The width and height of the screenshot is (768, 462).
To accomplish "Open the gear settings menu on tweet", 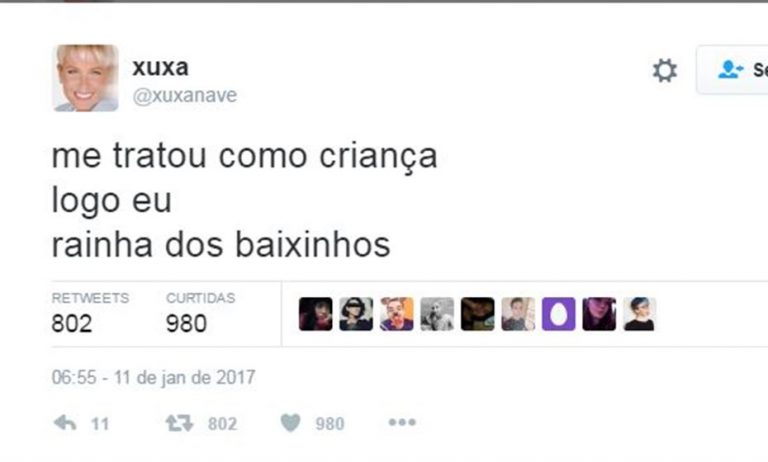I will (665, 71).
